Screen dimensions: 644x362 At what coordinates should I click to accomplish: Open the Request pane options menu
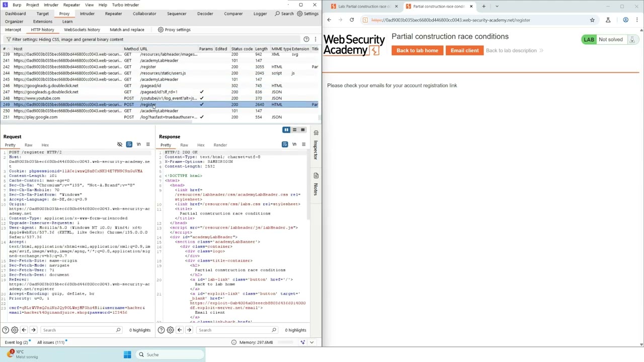(x=148, y=145)
